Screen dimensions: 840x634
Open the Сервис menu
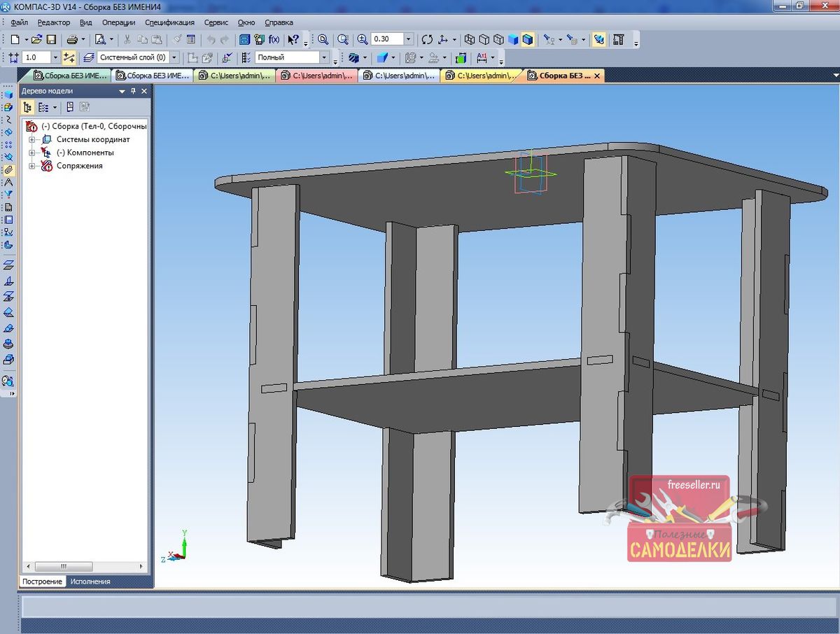coord(216,22)
